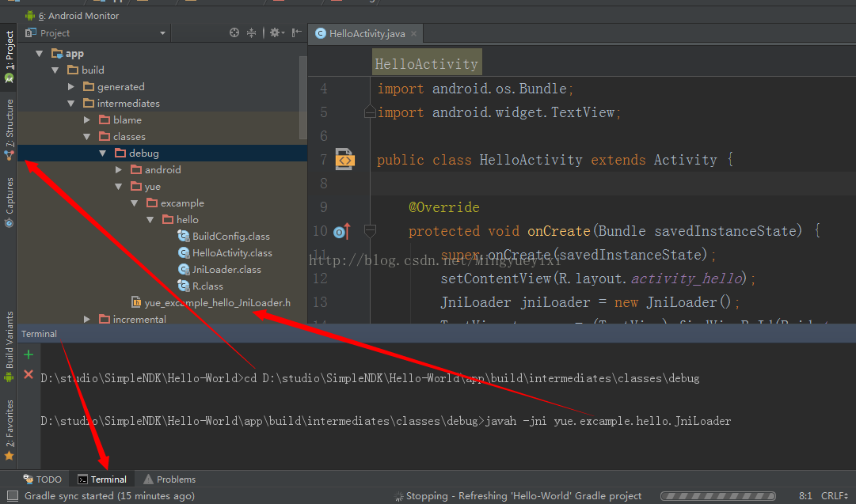Screen dimensions: 856x504
Task: Collapse the build folder
Action: pos(55,70)
